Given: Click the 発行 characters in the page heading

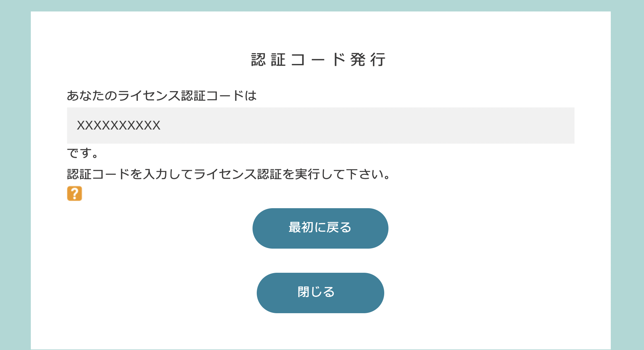Looking at the screenshot, I should pos(368,59).
